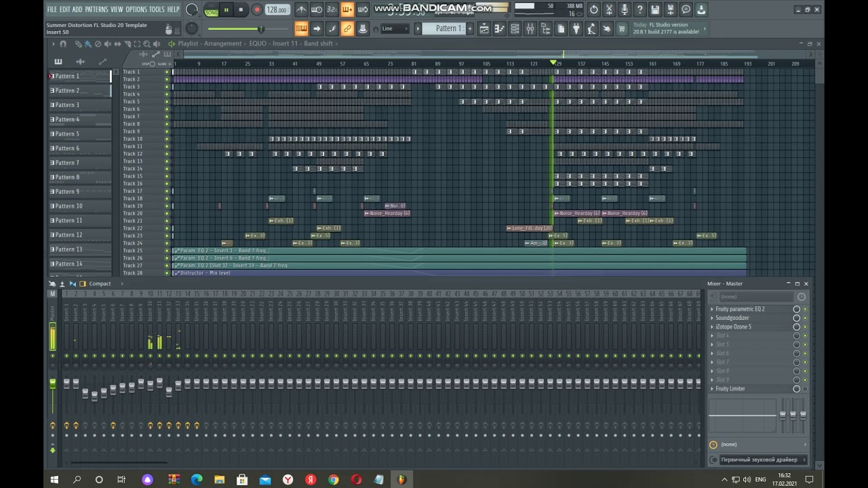Open the help question mark icon
The width and height of the screenshot is (868, 488).
[639, 9]
